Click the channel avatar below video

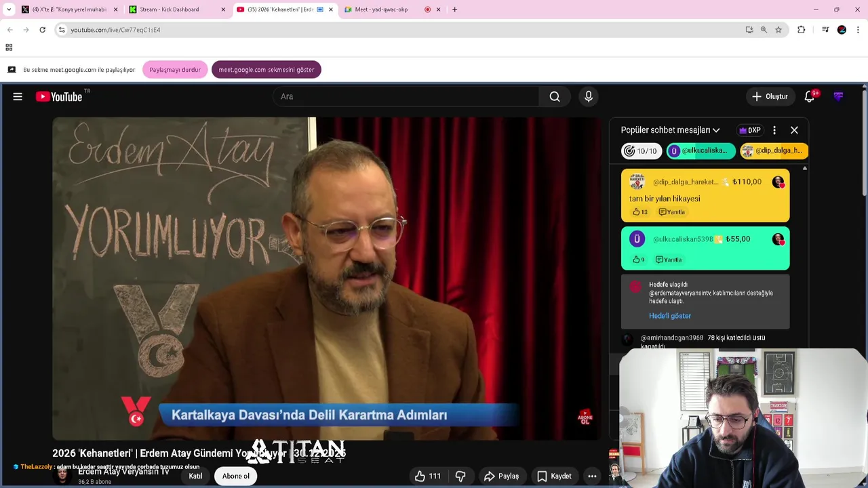[x=62, y=476]
